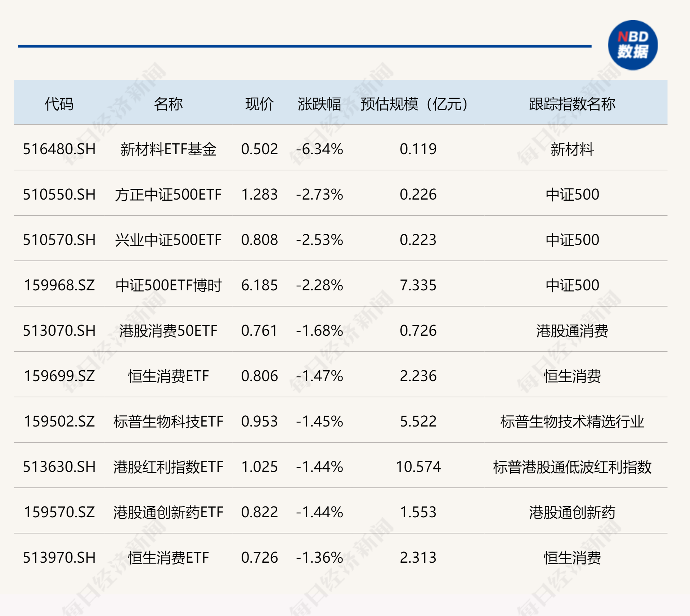
Task: Click the -6.34% change value
Action: [x=319, y=149]
